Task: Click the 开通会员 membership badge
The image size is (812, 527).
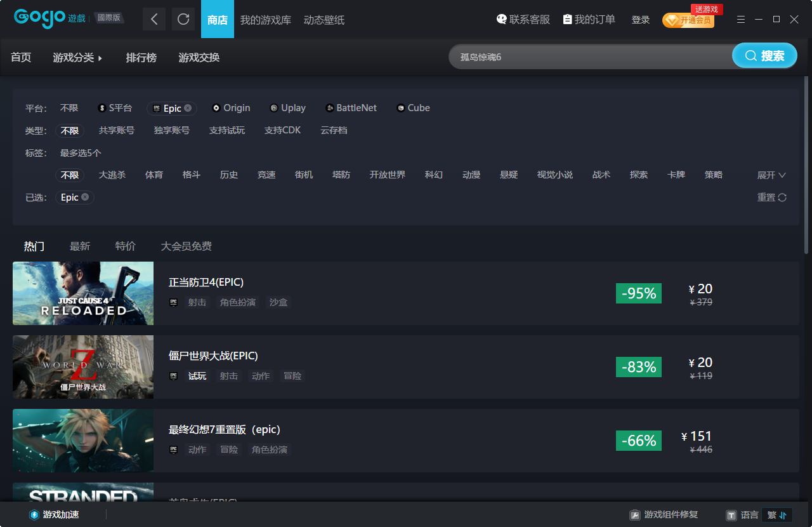Action: coord(688,20)
